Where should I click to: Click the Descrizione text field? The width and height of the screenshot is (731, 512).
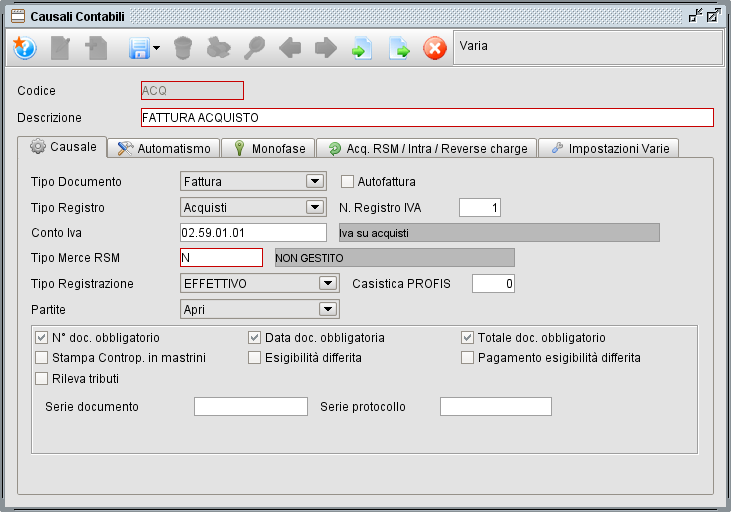click(426, 117)
